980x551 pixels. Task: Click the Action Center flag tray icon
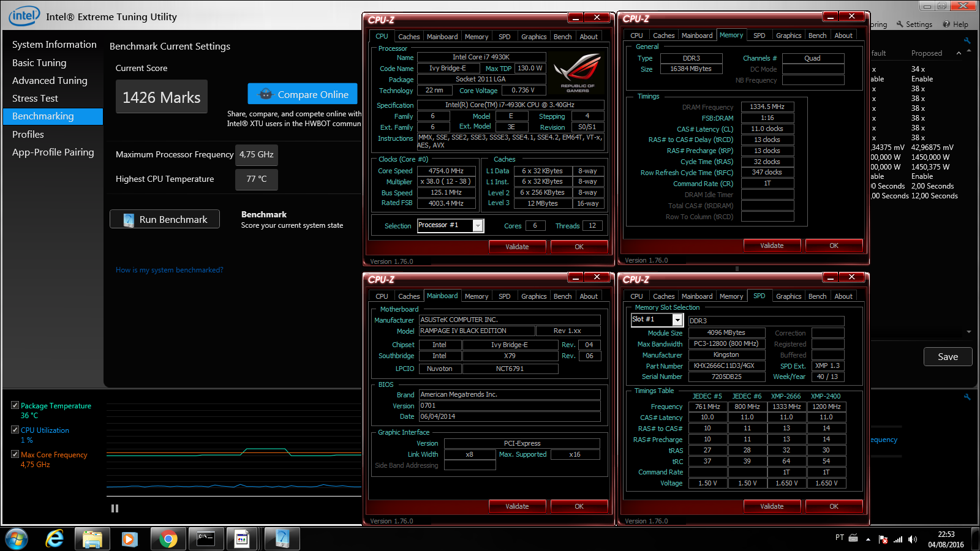click(883, 539)
